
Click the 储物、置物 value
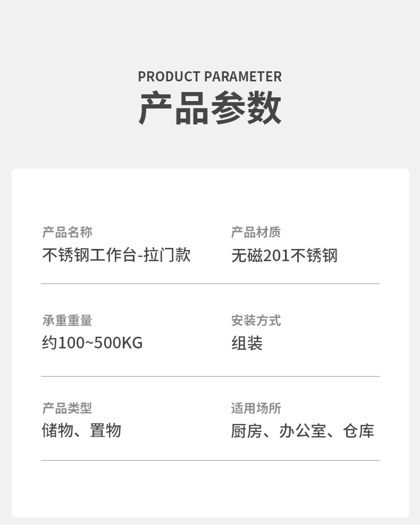coord(81,430)
